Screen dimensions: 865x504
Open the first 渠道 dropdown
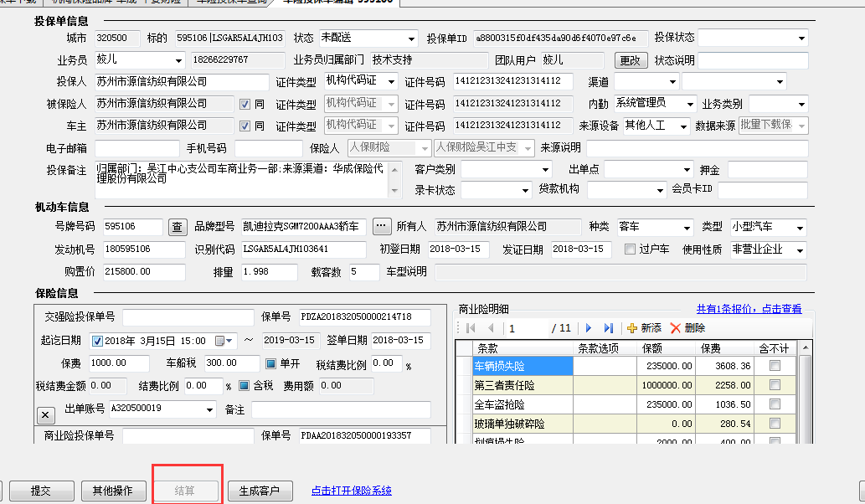672,81
